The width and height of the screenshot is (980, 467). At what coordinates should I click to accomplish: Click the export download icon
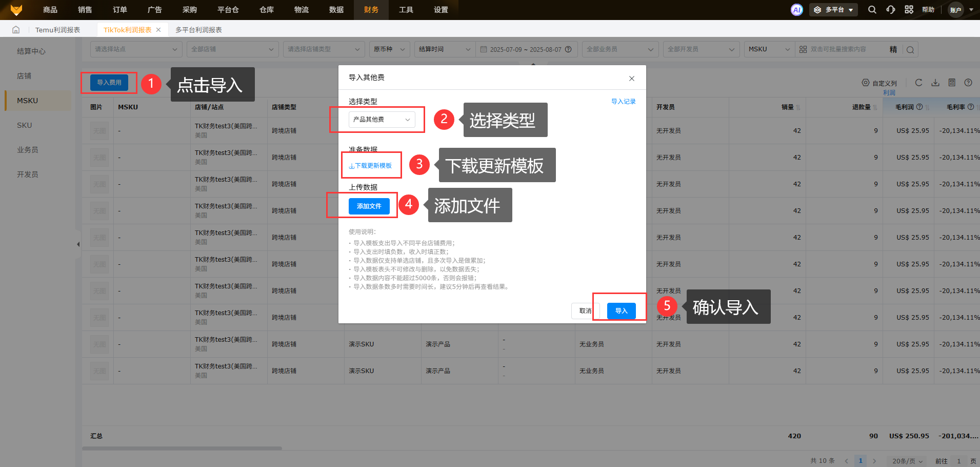click(x=935, y=83)
